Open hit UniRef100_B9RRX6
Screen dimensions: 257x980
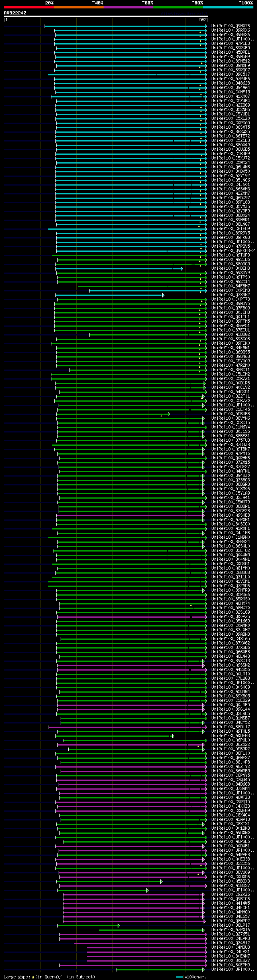pos(230,30)
